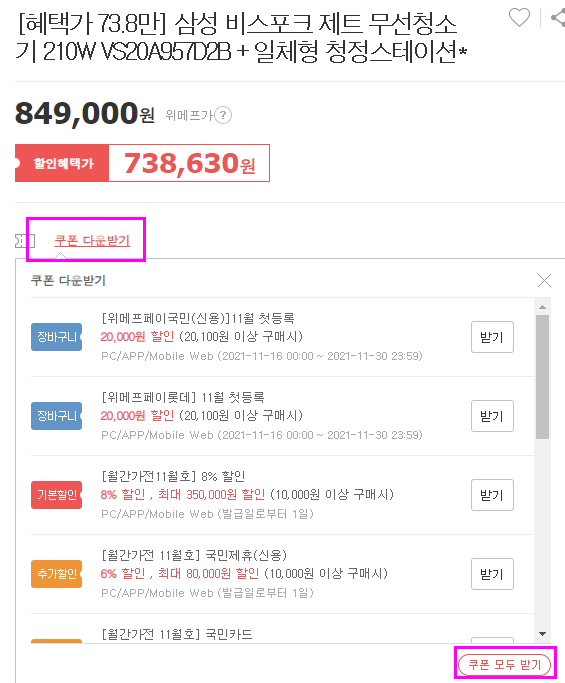Click the 할인혜택가 738,630원 price box

[x=142, y=163]
